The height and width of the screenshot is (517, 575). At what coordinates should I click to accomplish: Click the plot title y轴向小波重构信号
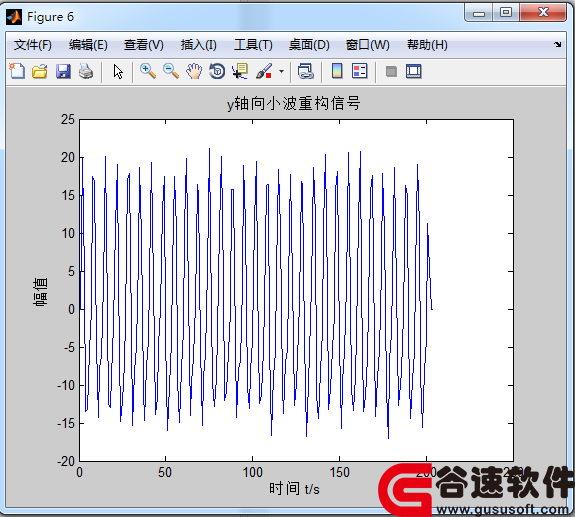coord(293,103)
